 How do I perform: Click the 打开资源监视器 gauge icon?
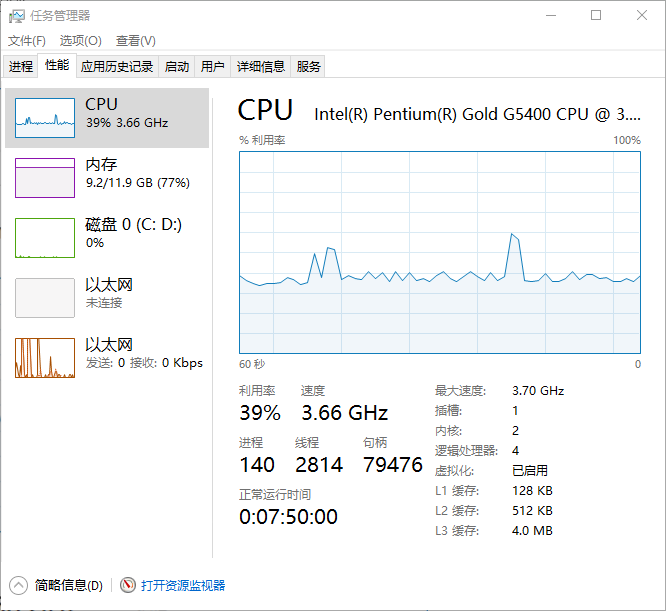127,585
